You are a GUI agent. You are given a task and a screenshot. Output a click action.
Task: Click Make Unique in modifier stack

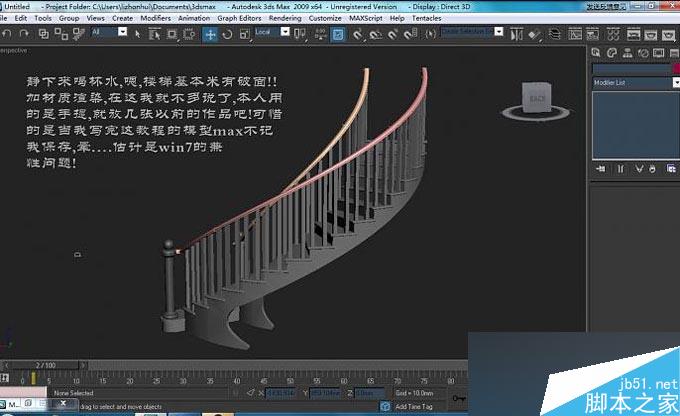(x=639, y=169)
